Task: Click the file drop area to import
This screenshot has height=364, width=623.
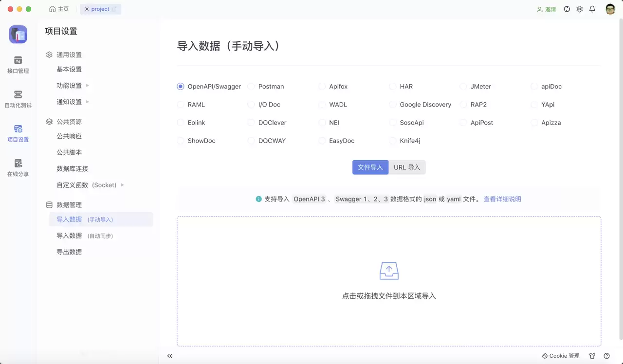Action: pyautogui.click(x=389, y=281)
